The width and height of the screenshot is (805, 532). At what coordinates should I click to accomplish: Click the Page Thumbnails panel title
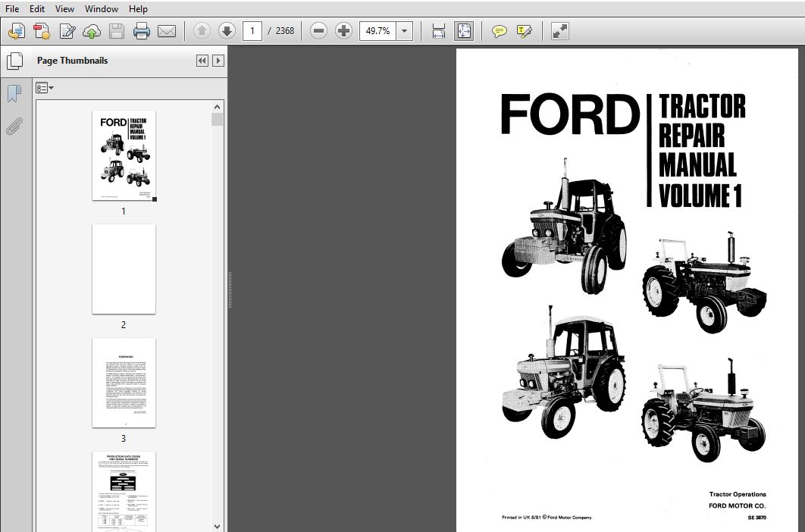(x=72, y=61)
